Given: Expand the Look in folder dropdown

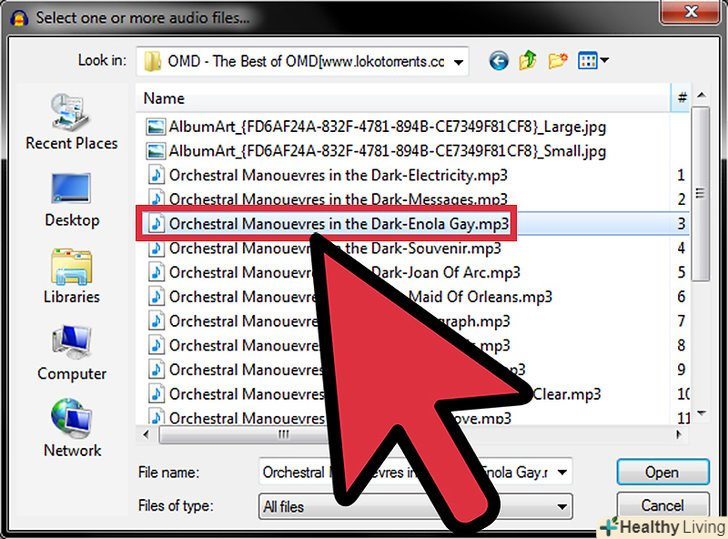Looking at the screenshot, I should coord(458,62).
